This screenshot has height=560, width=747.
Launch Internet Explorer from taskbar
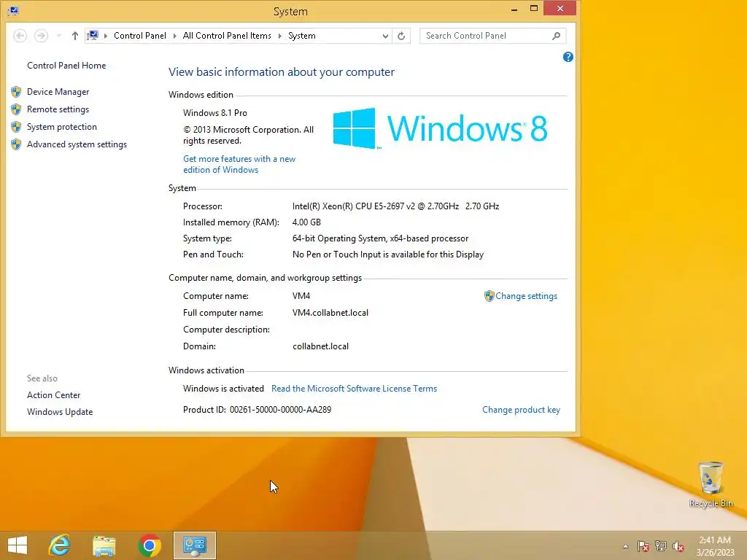[x=60, y=545]
